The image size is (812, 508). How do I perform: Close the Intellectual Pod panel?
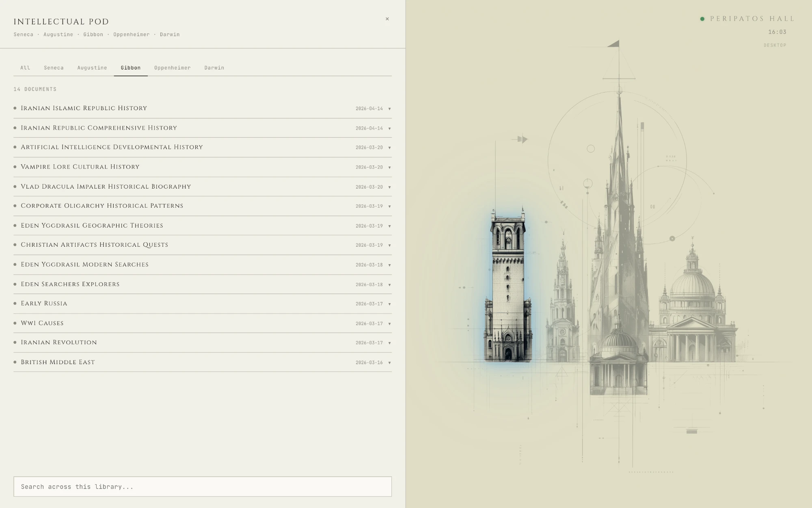pos(387,19)
